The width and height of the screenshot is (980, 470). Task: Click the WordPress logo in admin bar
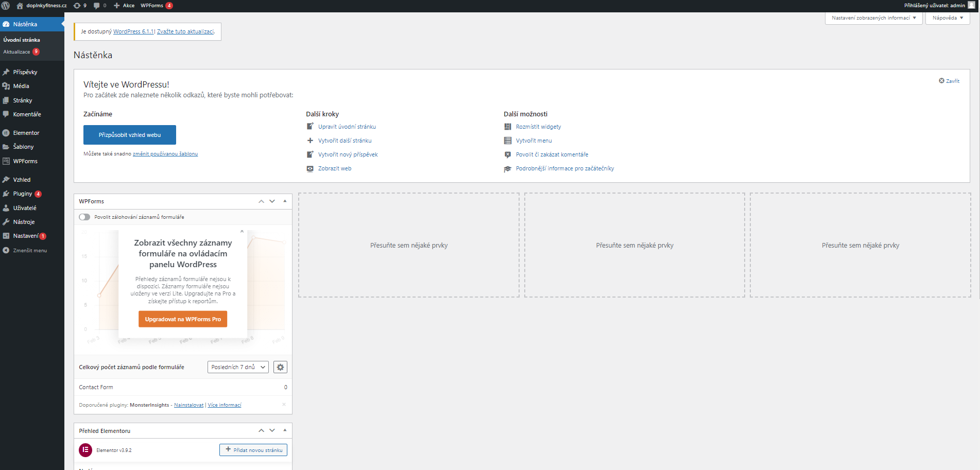pos(6,6)
